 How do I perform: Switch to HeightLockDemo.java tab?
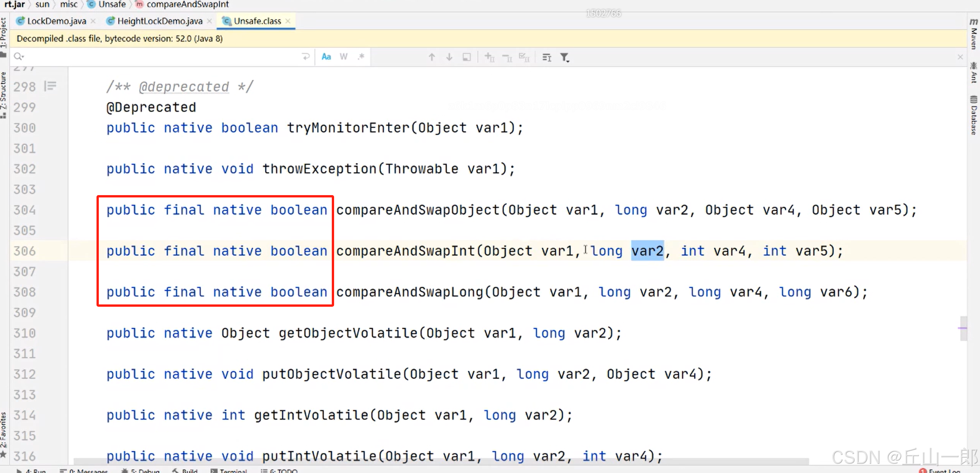pos(160,21)
